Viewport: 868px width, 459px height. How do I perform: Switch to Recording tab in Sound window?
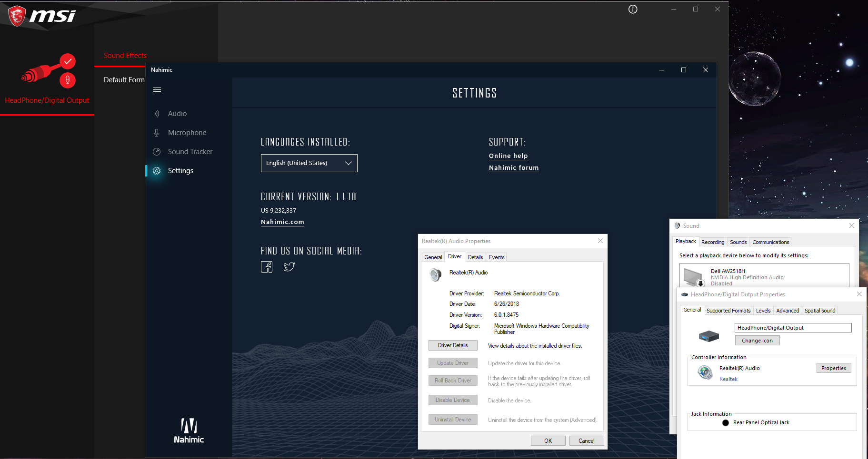pos(713,242)
